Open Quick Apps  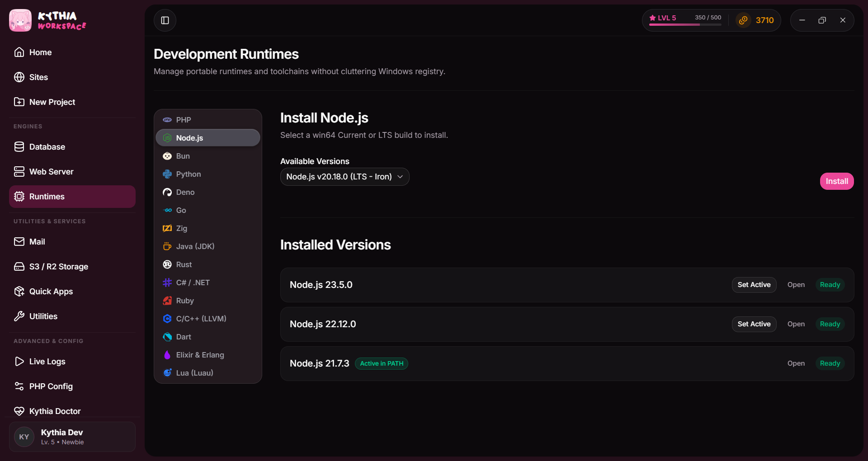pos(72,292)
